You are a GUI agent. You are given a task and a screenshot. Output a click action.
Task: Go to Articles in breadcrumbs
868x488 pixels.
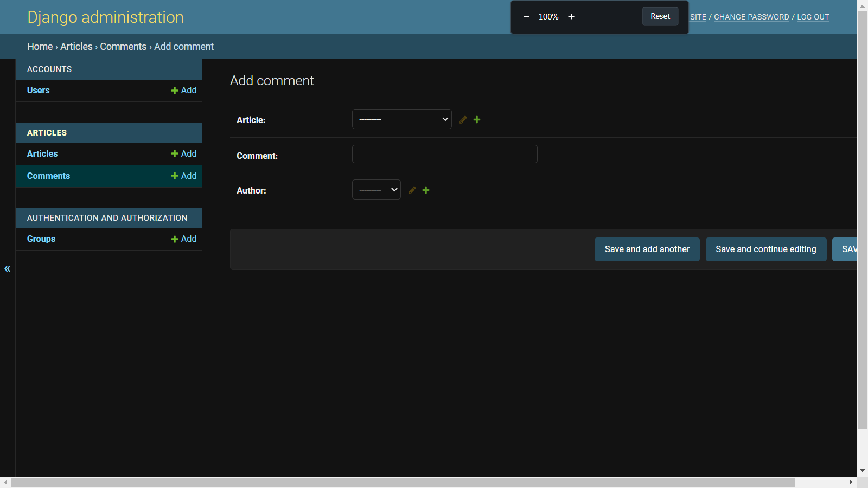pos(76,47)
